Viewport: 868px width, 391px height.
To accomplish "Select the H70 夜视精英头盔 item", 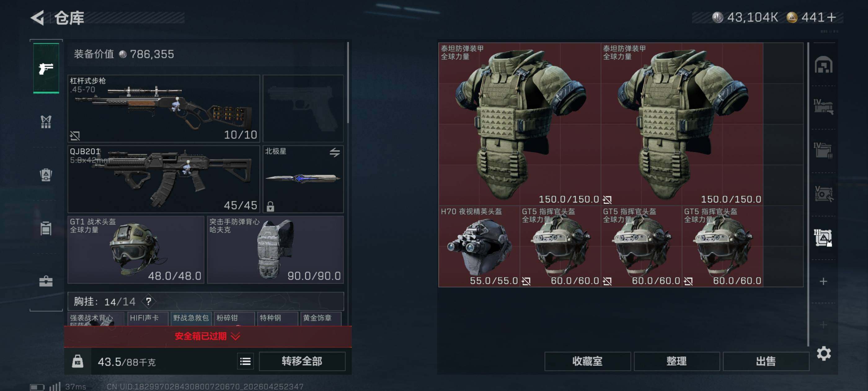I will (479, 246).
